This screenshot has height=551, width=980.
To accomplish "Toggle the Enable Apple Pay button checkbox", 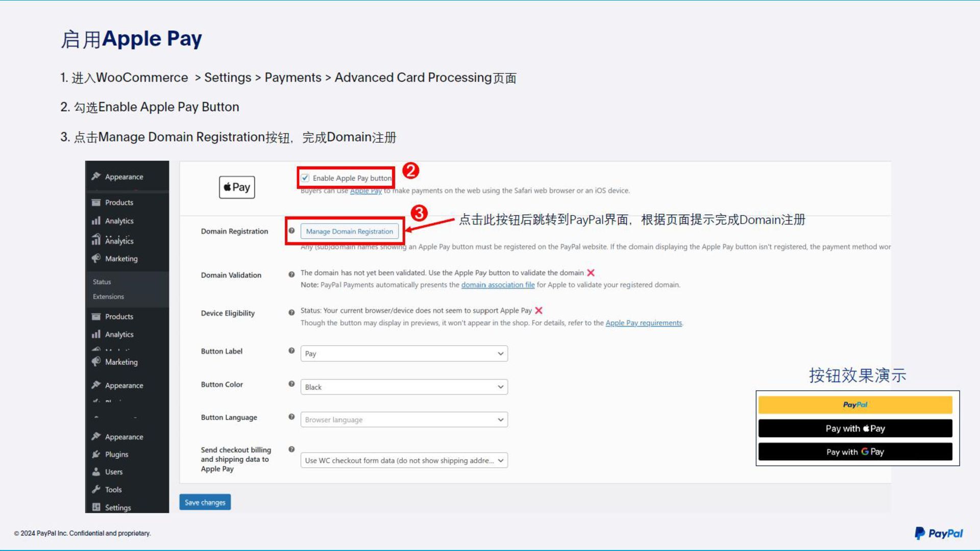I will click(305, 178).
